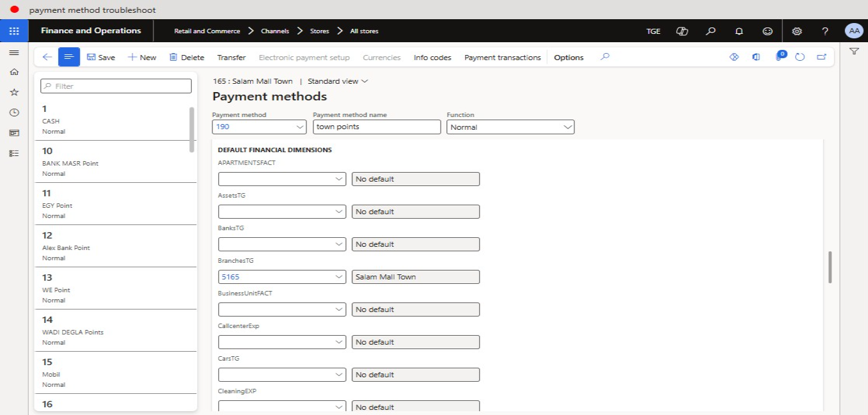Open Favorites star icon in sidebar
868x415 pixels.
[14, 92]
